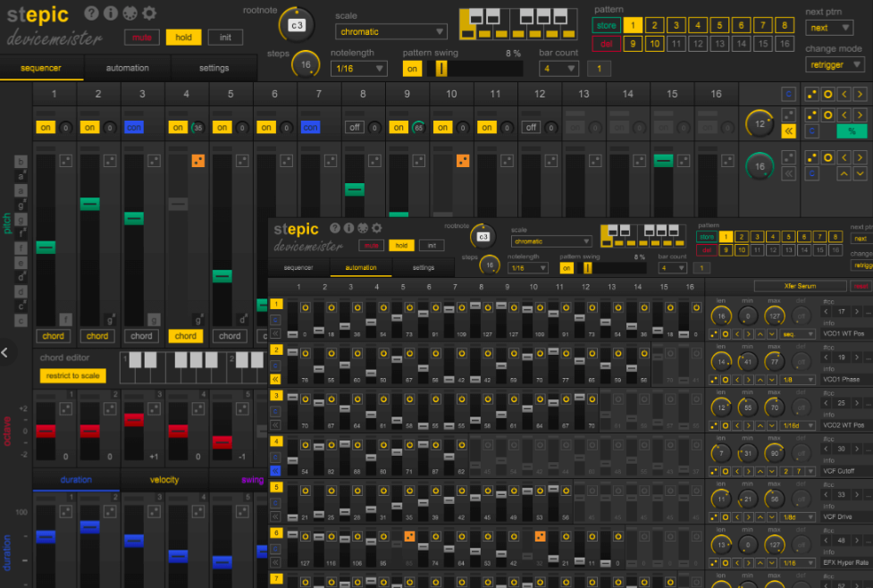The width and height of the screenshot is (873, 588).
Task: Toggle highlighted chord button on step 4
Action: coord(185,336)
